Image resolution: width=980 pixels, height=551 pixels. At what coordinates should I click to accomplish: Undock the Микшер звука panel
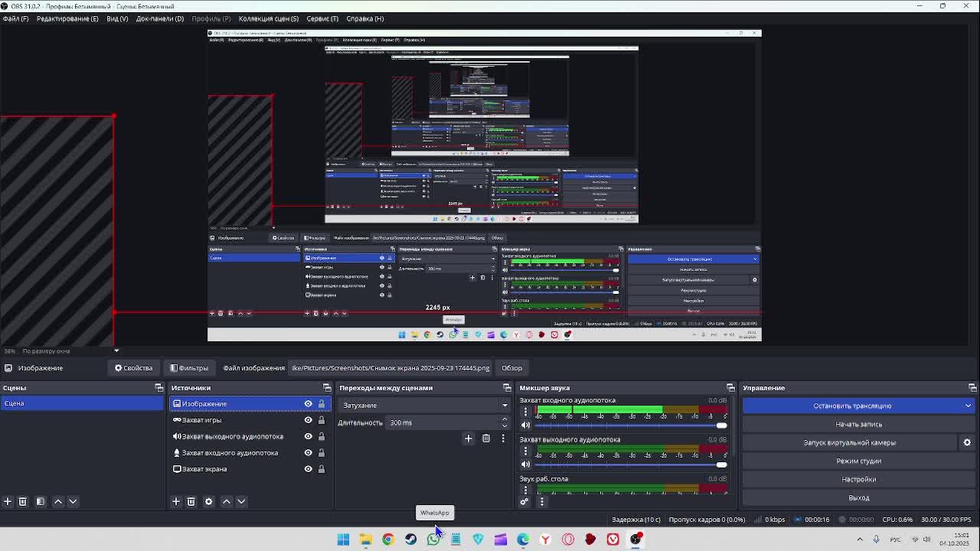[x=730, y=388]
